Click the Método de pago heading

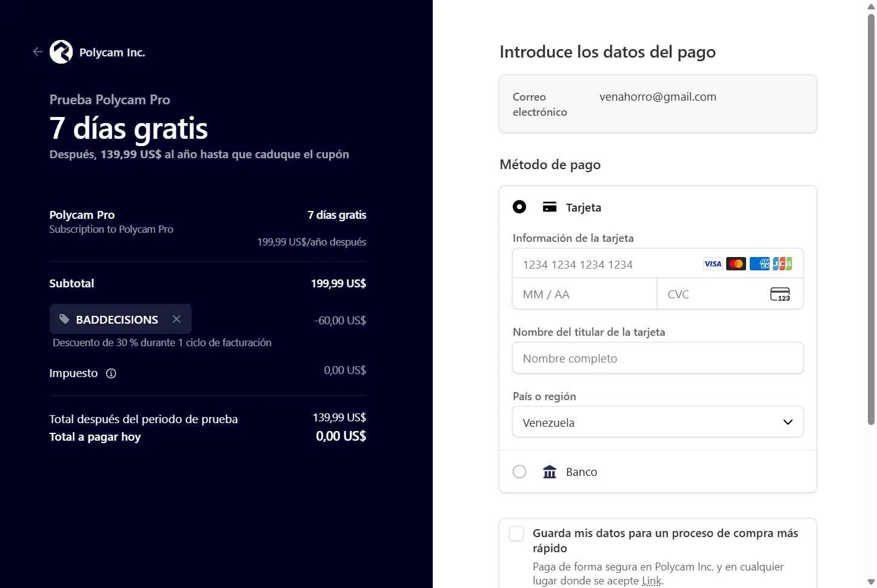point(550,165)
